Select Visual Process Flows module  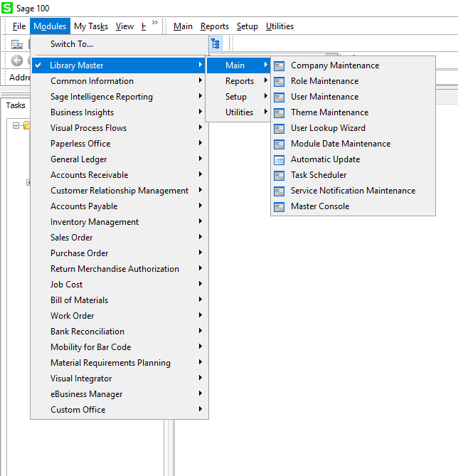119,128
